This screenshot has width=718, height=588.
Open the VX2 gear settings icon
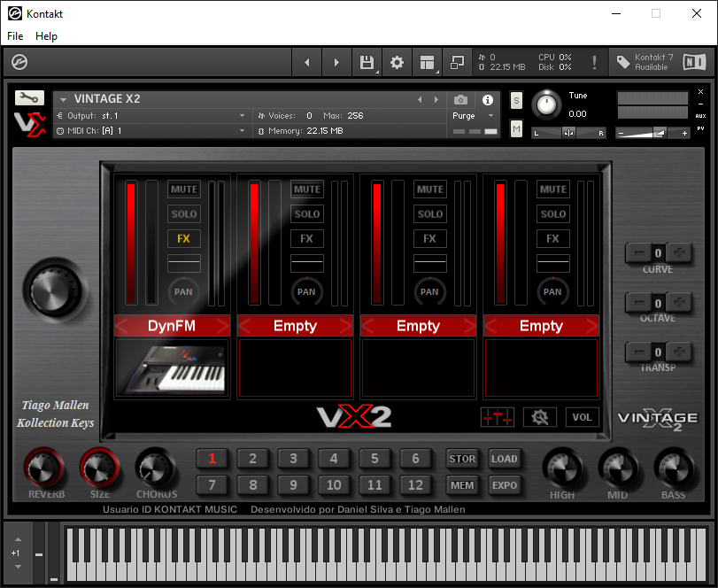(x=540, y=417)
